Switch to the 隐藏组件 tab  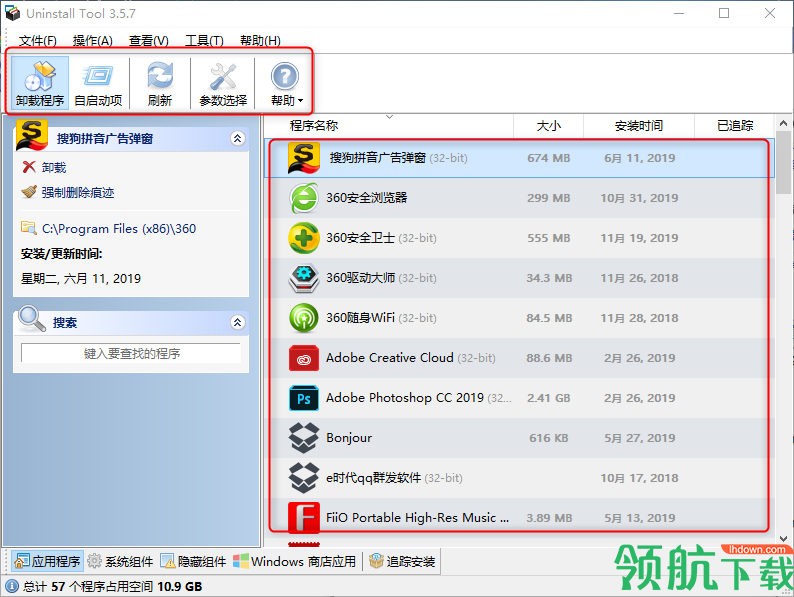point(193,561)
